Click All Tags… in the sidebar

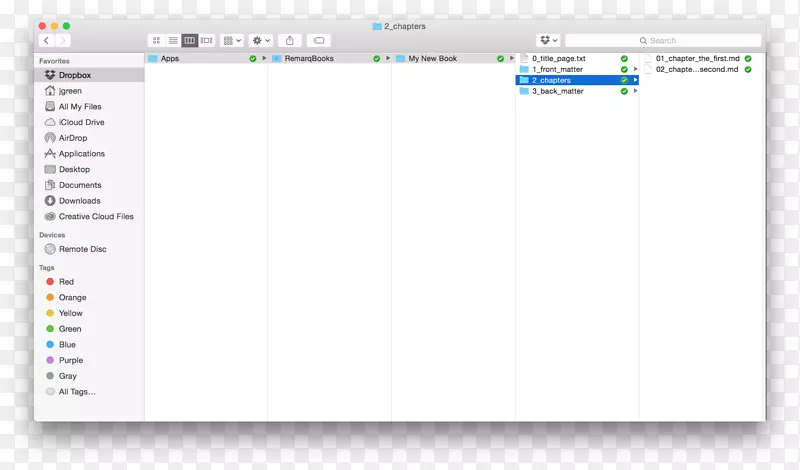77,392
